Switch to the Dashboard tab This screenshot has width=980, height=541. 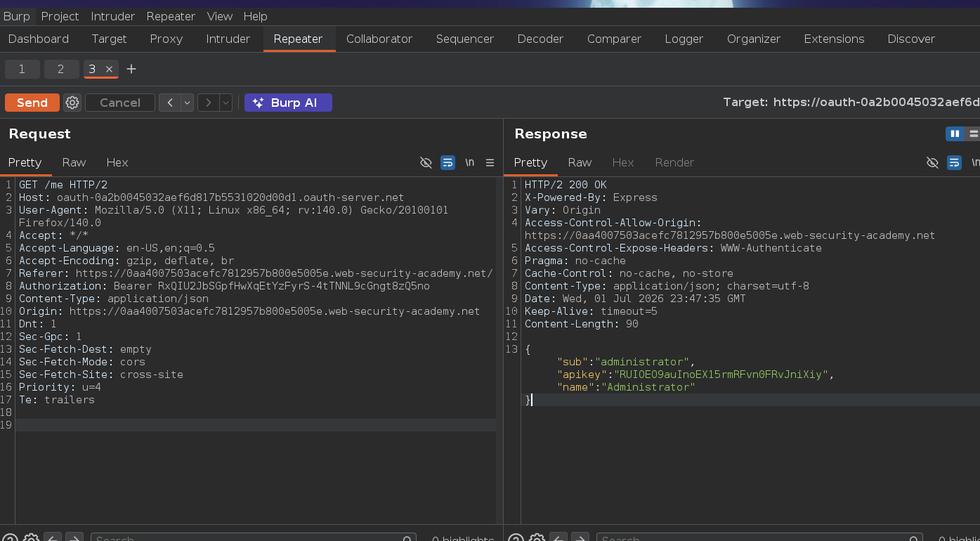click(39, 39)
